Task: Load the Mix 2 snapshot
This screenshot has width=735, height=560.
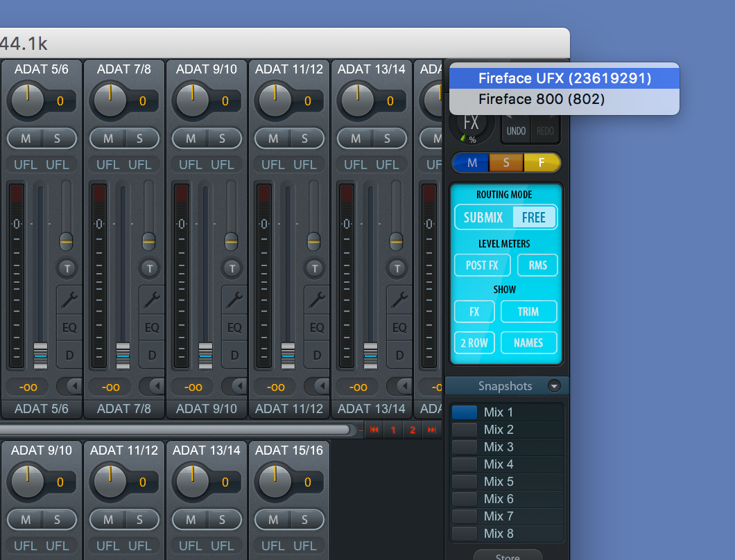Action: click(x=507, y=430)
